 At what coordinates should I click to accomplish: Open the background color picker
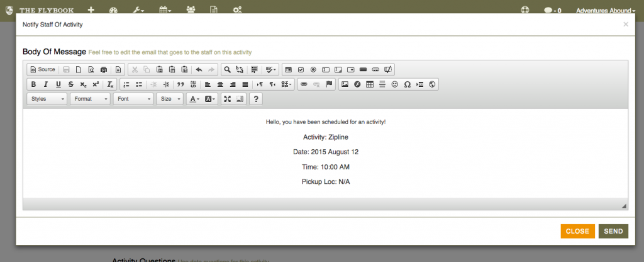pyautogui.click(x=210, y=99)
